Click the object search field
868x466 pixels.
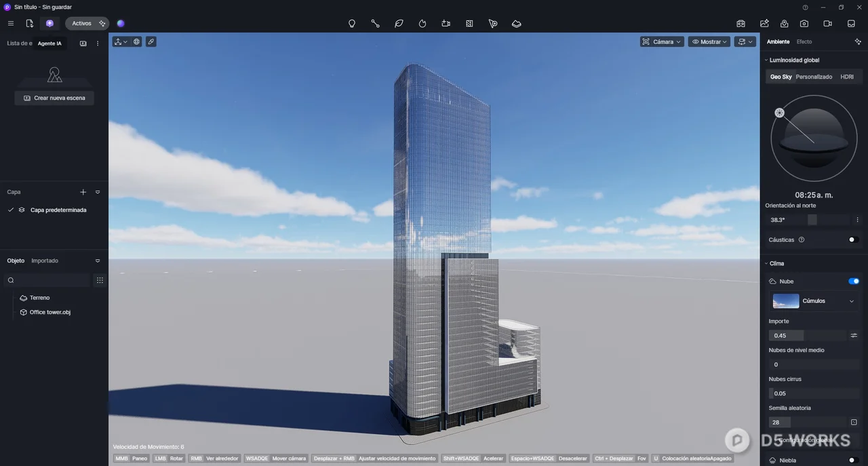coord(47,280)
